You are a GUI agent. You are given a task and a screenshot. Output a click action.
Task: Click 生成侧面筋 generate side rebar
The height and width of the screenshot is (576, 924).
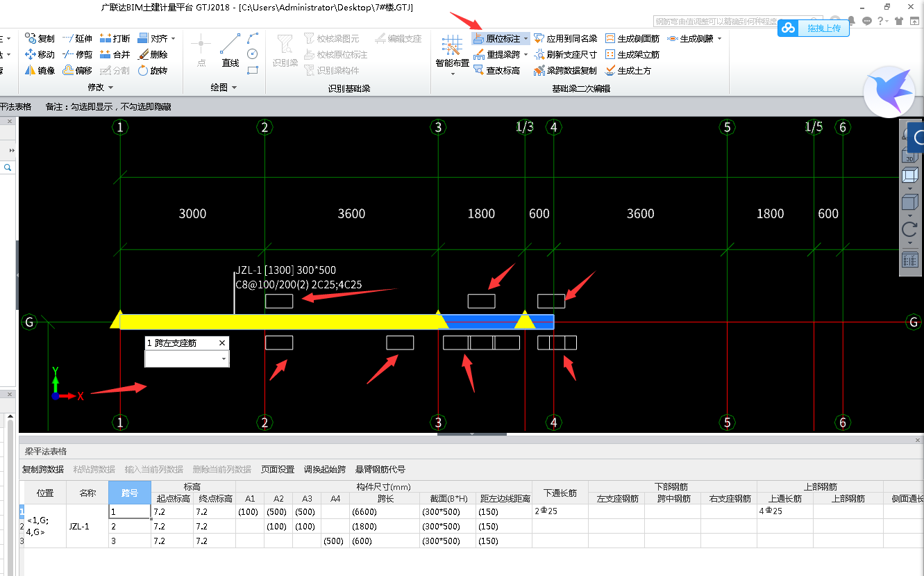pyautogui.click(x=632, y=38)
